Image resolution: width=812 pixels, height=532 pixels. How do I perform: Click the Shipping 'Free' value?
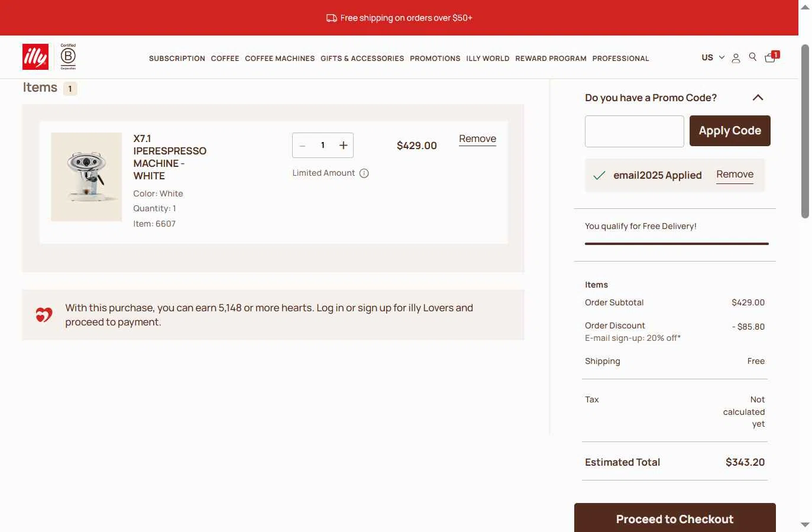pos(756,361)
